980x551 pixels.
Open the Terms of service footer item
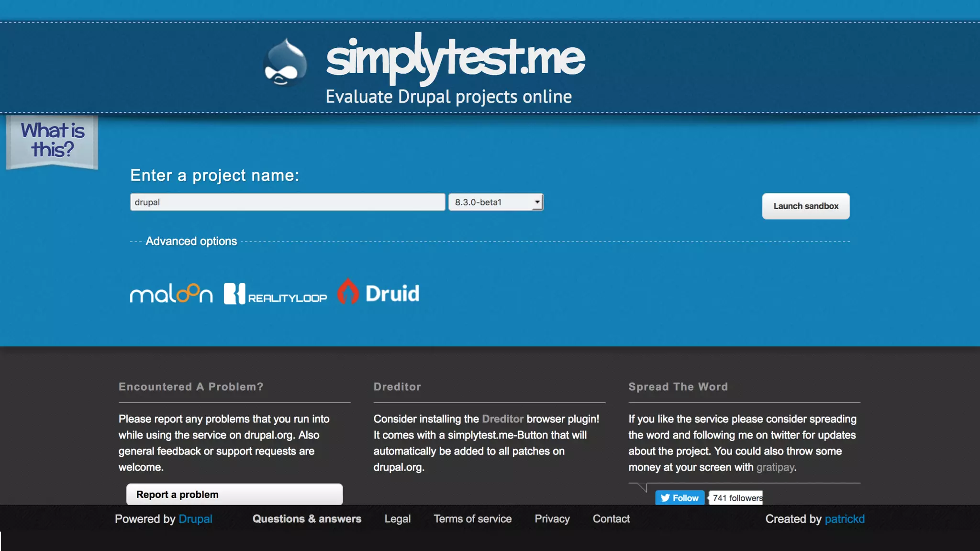pyautogui.click(x=473, y=519)
